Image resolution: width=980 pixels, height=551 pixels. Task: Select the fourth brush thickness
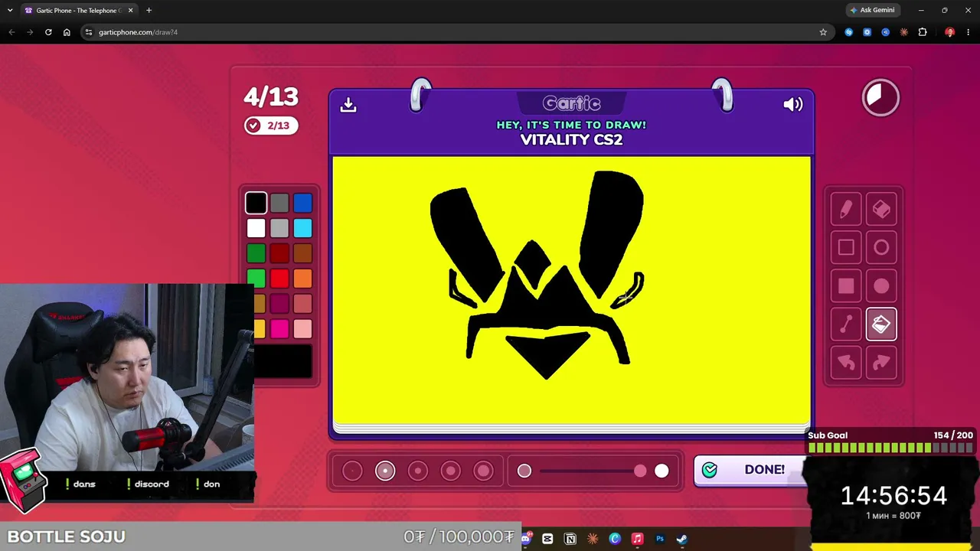tap(451, 471)
